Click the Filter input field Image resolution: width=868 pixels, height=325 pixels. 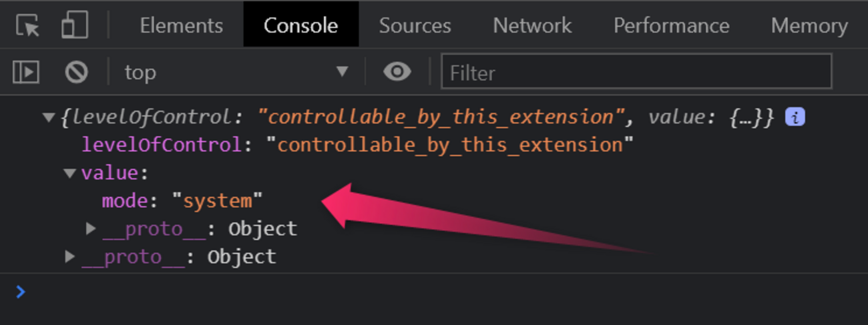pos(636,71)
